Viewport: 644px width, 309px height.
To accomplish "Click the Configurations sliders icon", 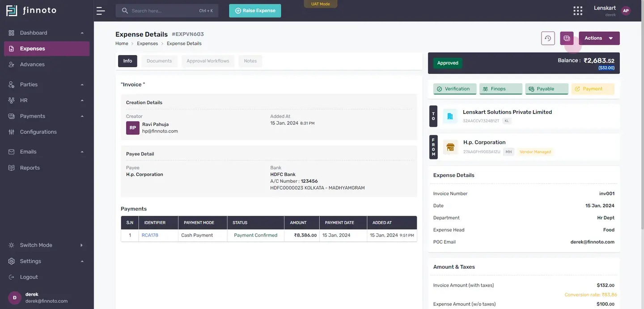I will (x=12, y=132).
